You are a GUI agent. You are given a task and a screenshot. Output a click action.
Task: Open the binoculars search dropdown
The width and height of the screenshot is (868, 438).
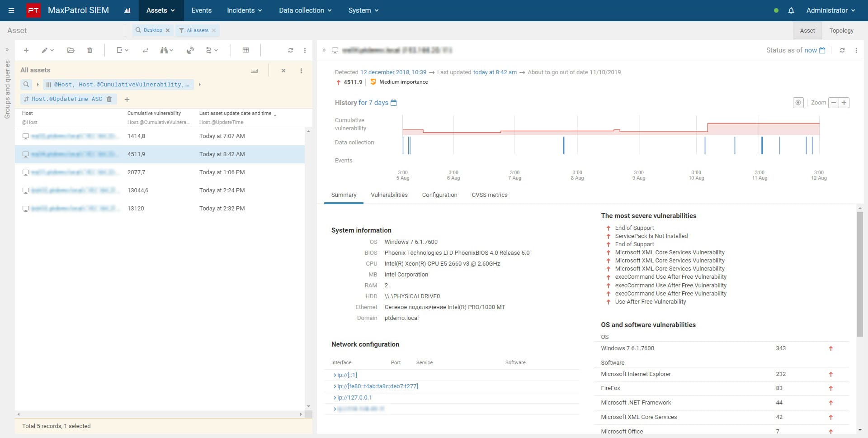(166, 50)
